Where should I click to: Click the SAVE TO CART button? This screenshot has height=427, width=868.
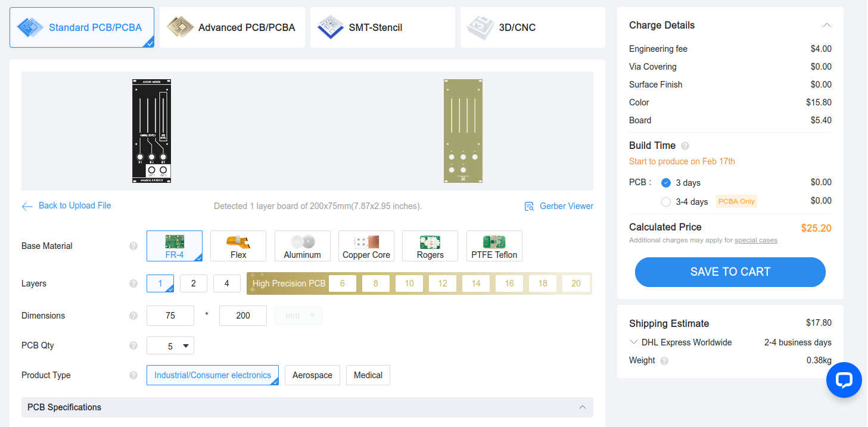pos(730,272)
